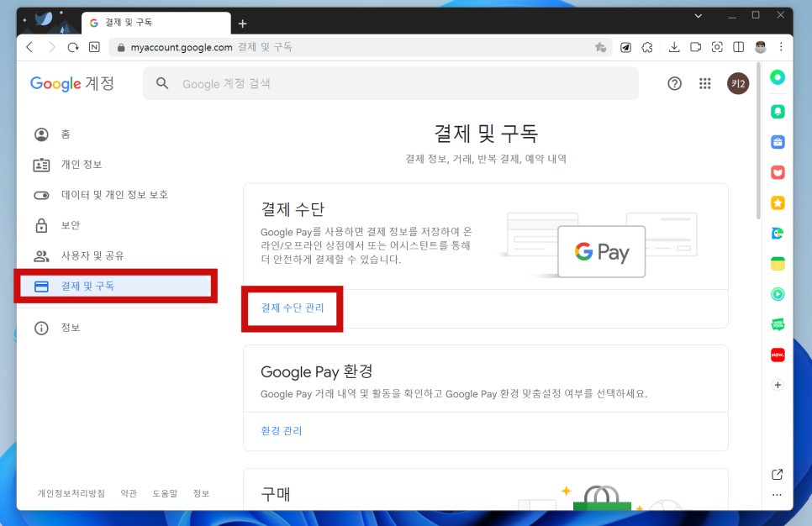Click the 결제 수단 heading
Screen dimensions: 812x526
tap(293, 209)
